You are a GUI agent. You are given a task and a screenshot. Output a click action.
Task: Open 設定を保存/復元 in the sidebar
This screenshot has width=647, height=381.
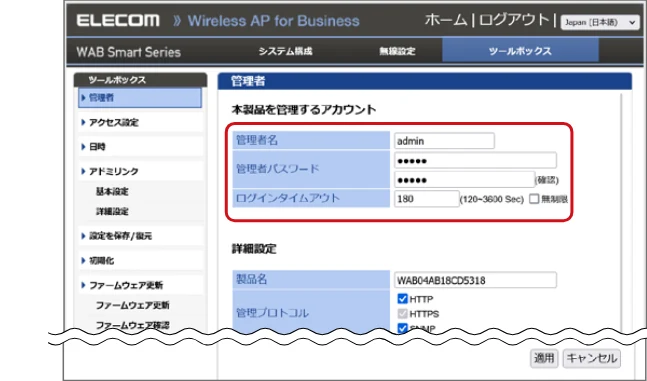pos(140,236)
